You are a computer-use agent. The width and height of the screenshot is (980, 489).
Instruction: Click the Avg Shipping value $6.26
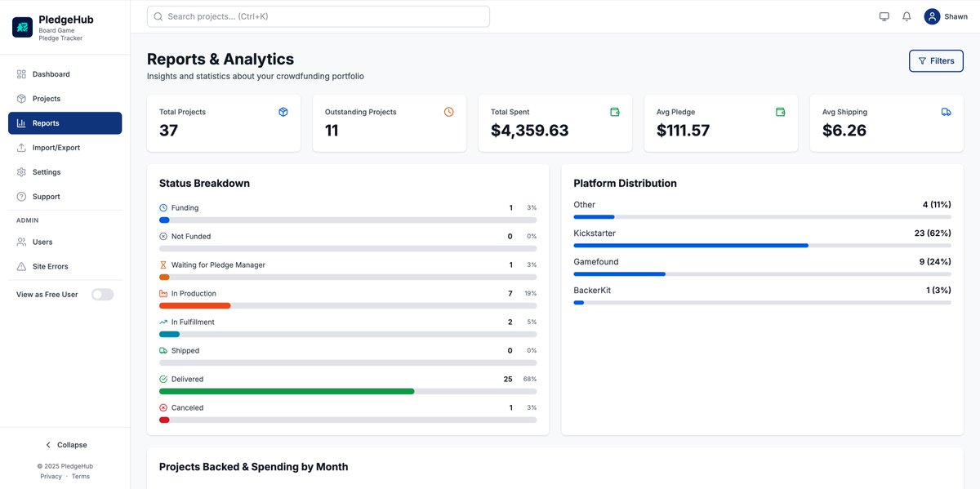844,131
